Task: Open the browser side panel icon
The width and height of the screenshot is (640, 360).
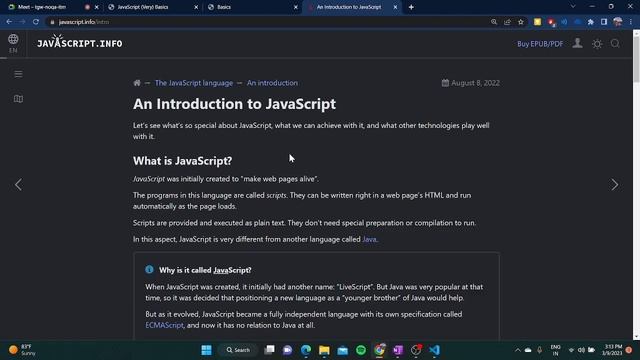Action: tap(604, 22)
